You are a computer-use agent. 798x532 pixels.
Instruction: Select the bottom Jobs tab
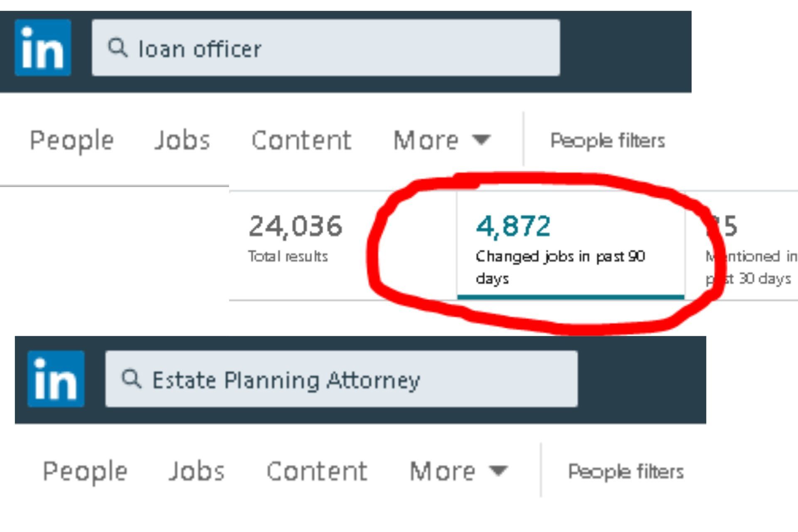pyautogui.click(x=197, y=471)
